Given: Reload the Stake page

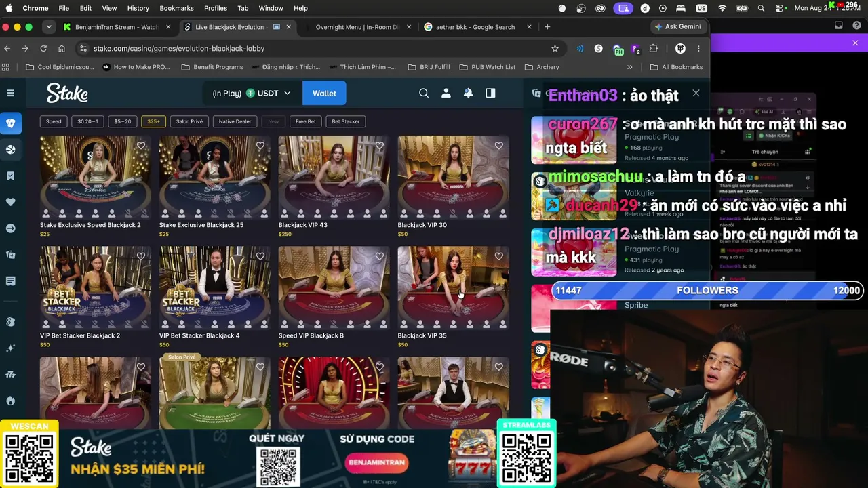Looking at the screenshot, I should click(43, 49).
